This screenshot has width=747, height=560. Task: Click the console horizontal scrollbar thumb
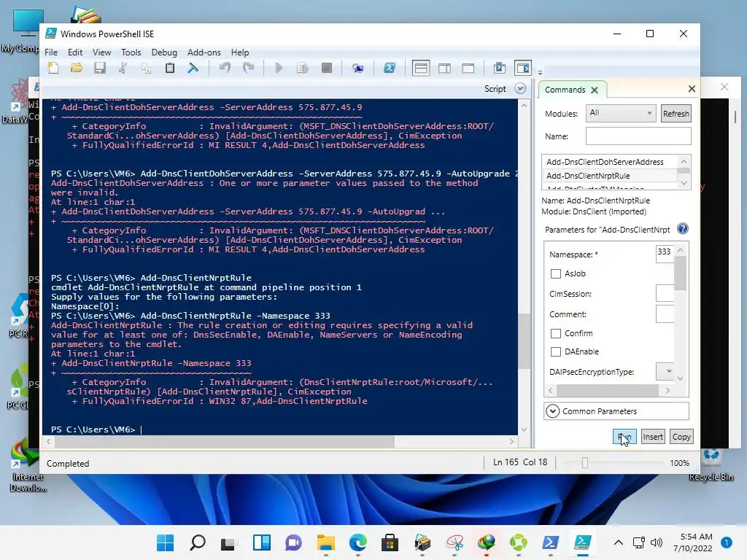(x=225, y=441)
